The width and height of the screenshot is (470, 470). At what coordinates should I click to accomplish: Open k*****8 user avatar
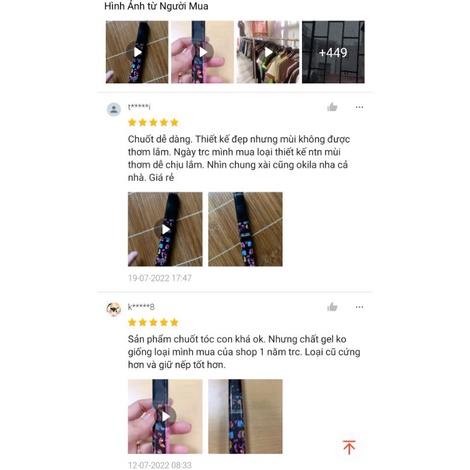pos(114,309)
